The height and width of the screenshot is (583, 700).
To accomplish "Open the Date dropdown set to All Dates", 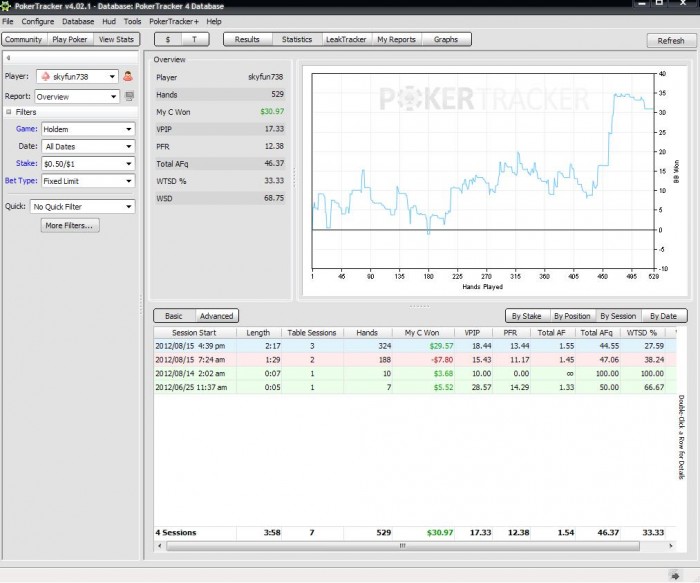I will 88,146.
